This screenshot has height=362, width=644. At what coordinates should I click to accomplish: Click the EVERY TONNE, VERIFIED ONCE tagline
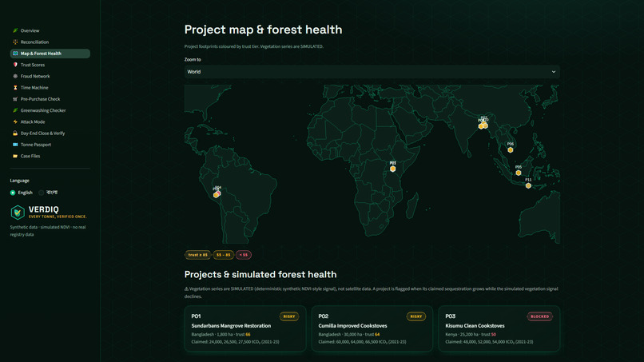[58, 217]
